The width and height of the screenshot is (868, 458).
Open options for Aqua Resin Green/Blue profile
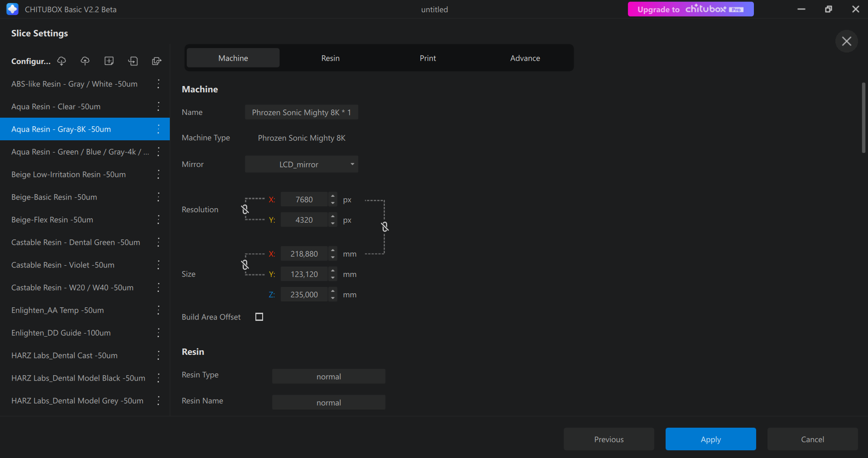[x=158, y=152]
